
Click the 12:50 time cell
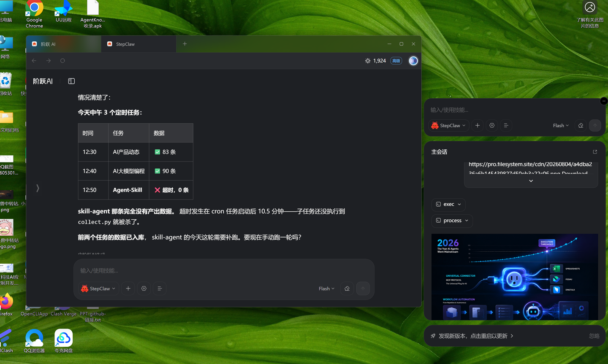(93, 190)
